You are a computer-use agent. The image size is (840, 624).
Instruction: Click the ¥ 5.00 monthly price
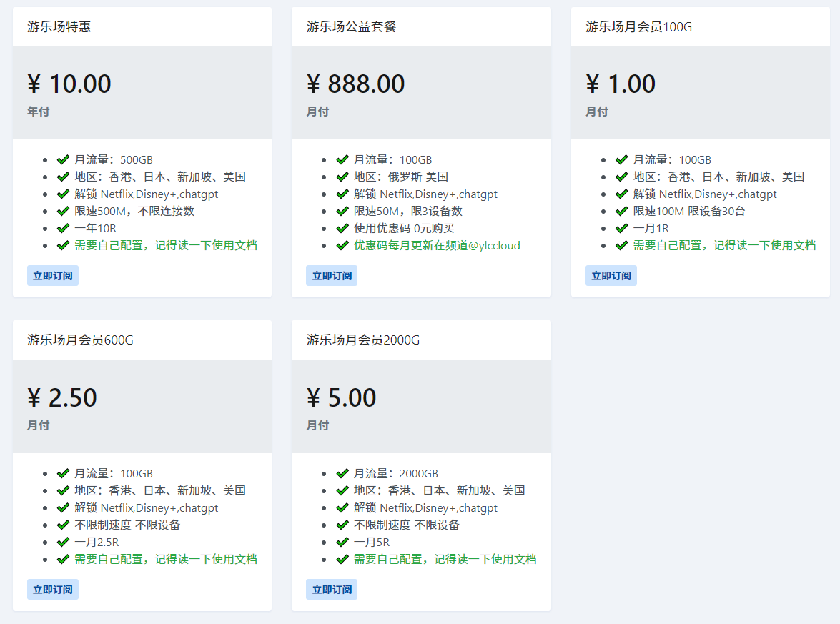click(341, 398)
